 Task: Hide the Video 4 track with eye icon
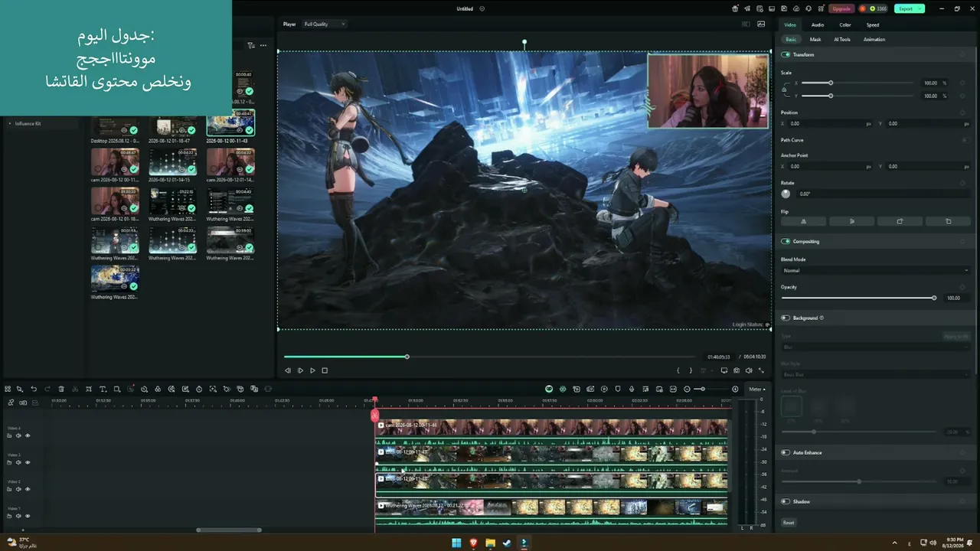tap(28, 435)
